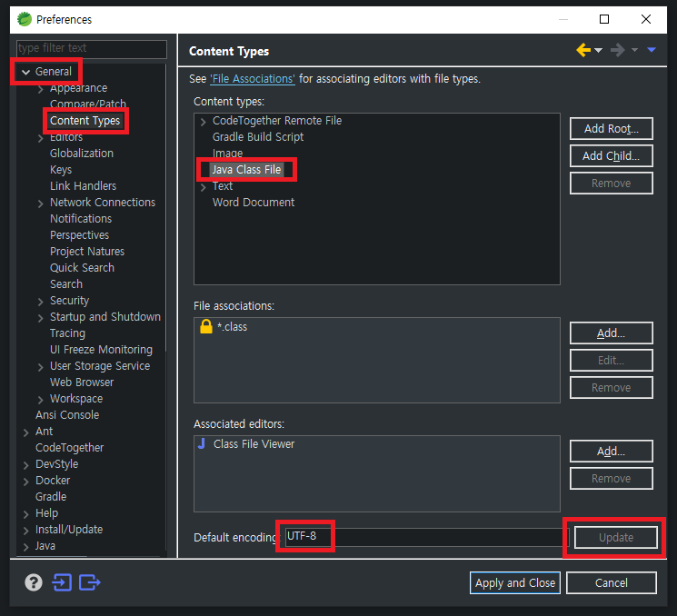
Task: Click the Cancel button
Action: [x=611, y=582]
